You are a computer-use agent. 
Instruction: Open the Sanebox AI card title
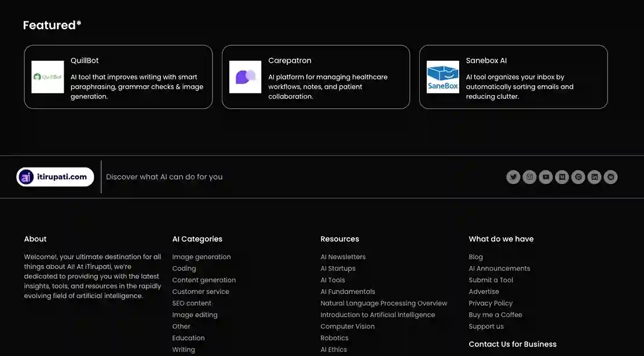(486, 60)
